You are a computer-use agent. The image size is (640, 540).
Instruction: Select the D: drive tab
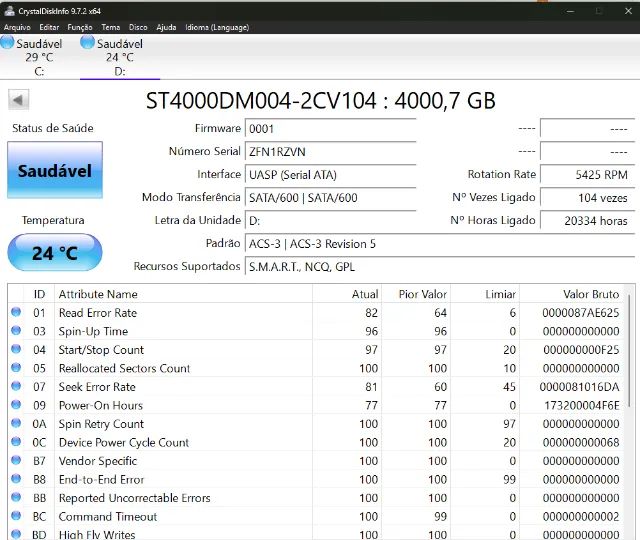(x=120, y=57)
